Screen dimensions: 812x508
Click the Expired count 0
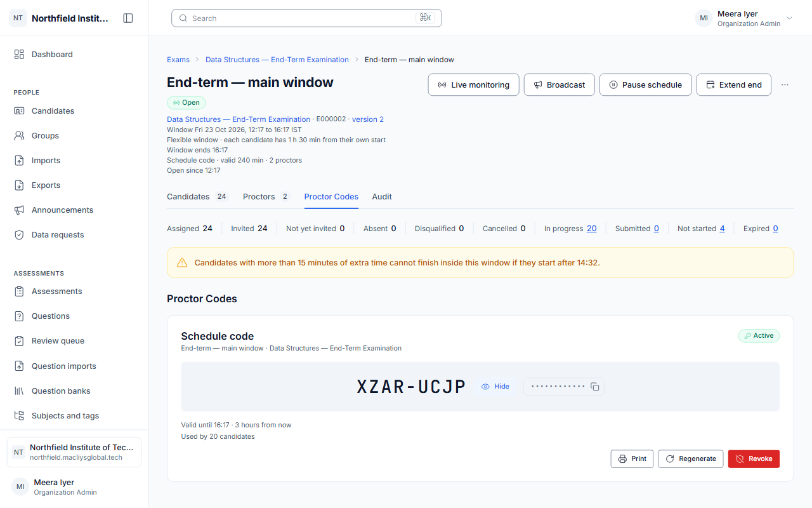click(775, 229)
